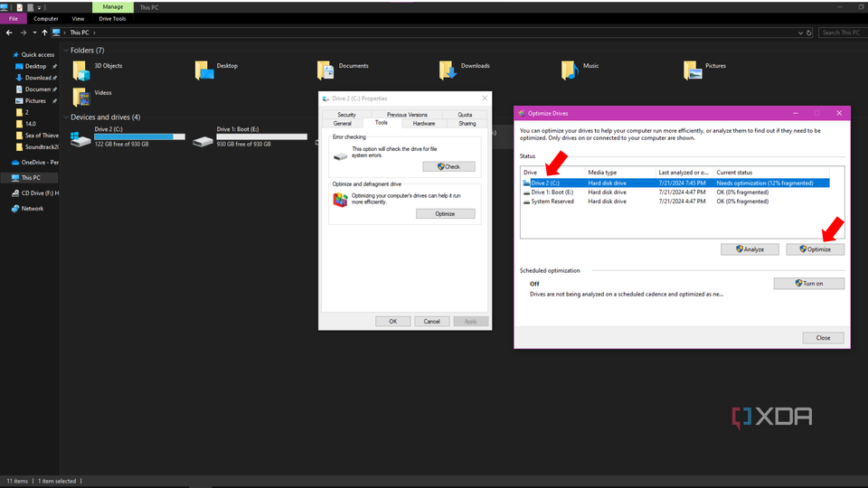The width and height of the screenshot is (868, 488).
Task: Open the Pictures folder icon in Folders
Action: coord(693,70)
